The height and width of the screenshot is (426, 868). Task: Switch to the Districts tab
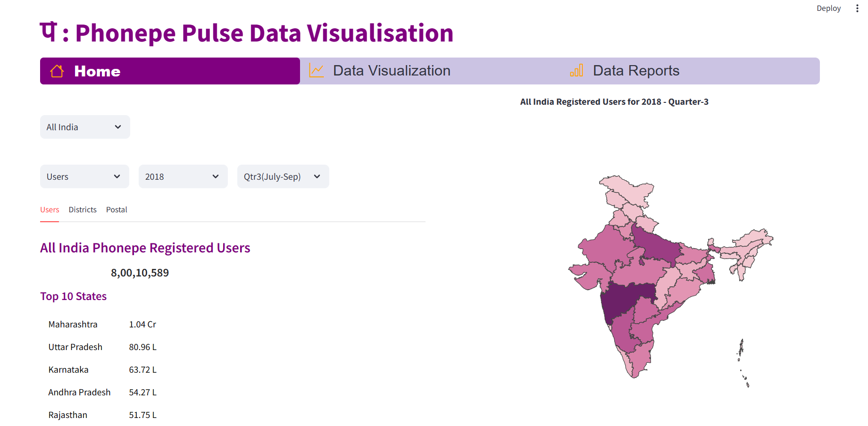coord(83,209)
